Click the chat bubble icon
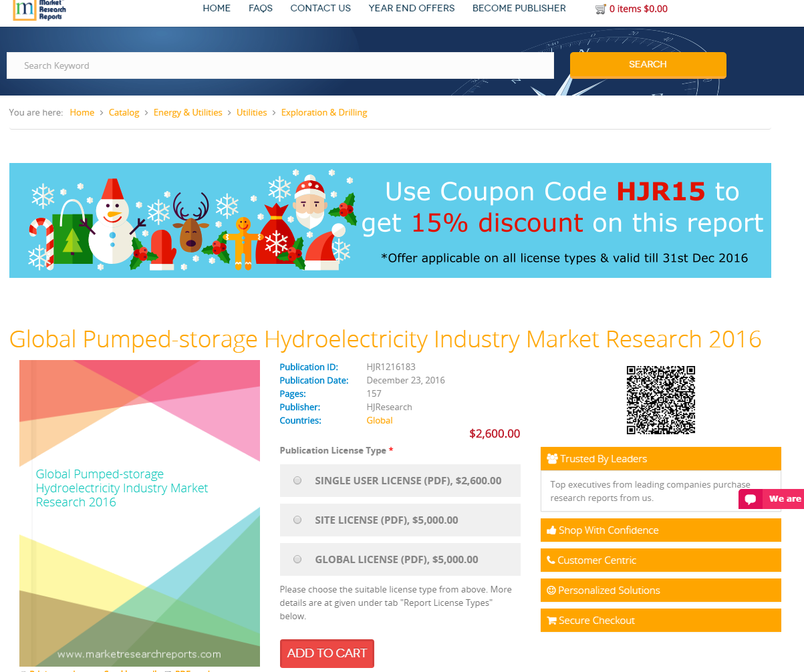 [x=751, y=499]
